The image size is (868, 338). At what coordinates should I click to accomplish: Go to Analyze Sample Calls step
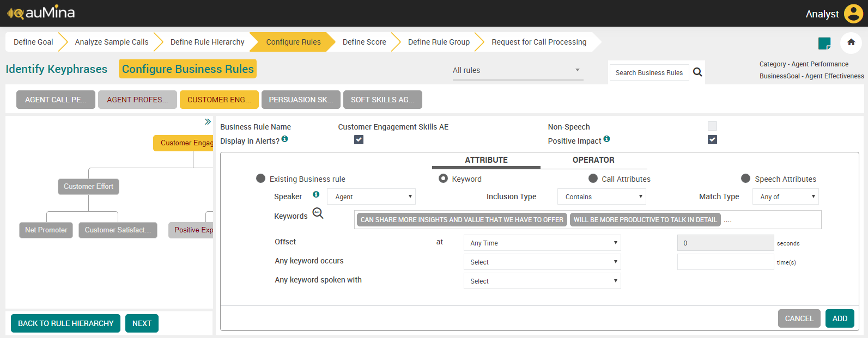112,42
